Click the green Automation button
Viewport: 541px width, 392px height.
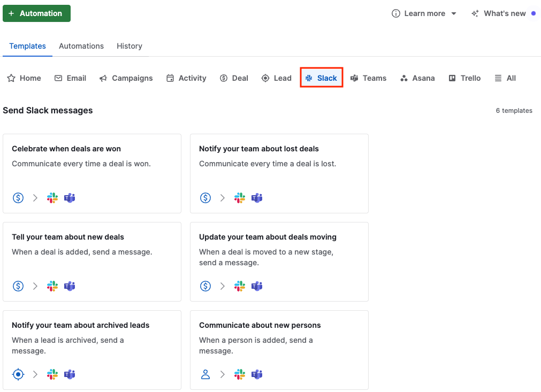click(x=36, y=13)
